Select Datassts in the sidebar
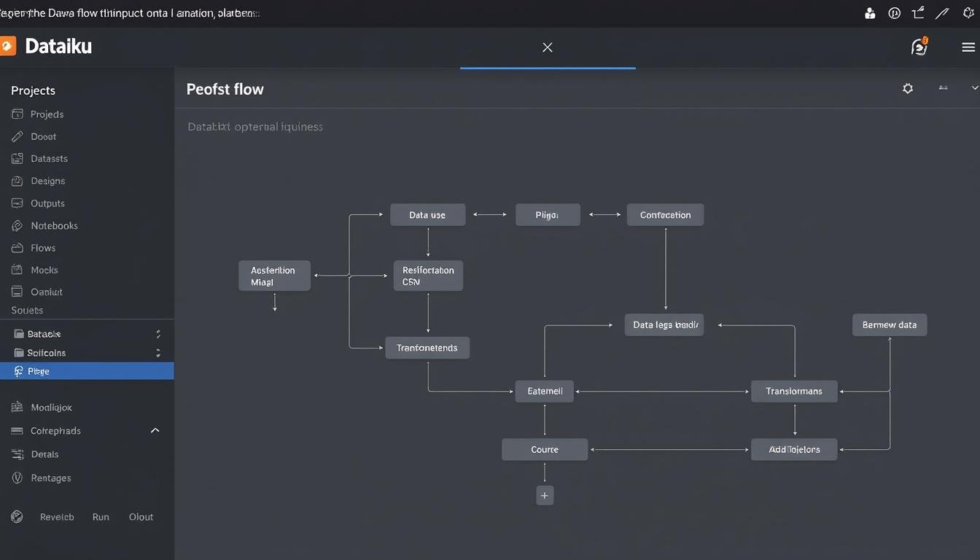 click(49, 158)
